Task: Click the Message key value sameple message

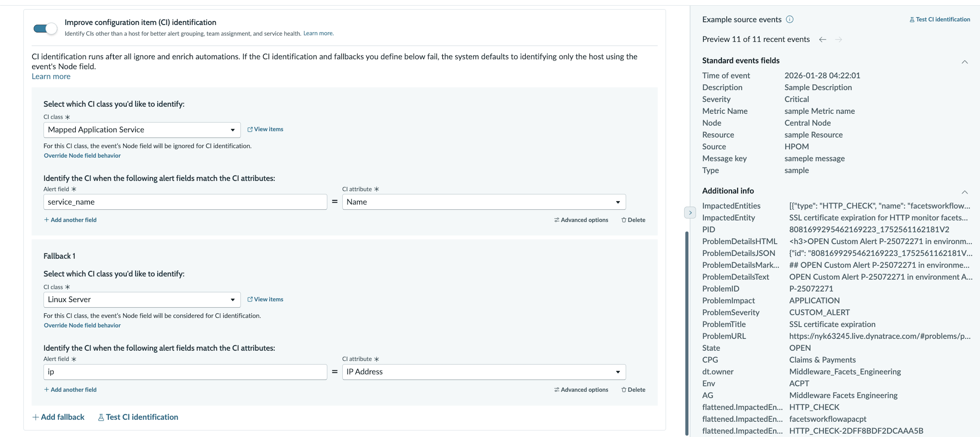Action: coord(814,159)
